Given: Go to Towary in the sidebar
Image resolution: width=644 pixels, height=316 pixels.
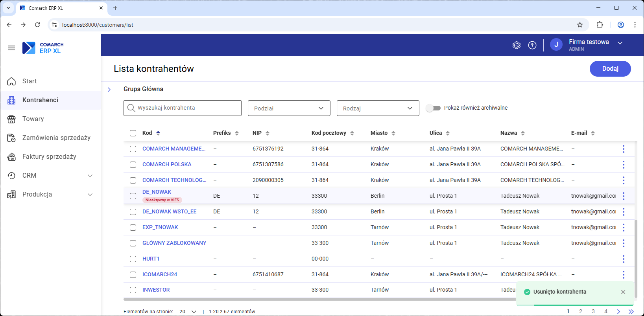Looking at the screenshot, I should pos(33,119).
